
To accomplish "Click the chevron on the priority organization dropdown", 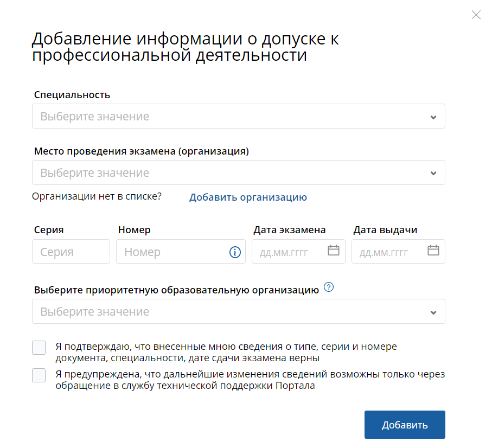I will coord(433,311).
